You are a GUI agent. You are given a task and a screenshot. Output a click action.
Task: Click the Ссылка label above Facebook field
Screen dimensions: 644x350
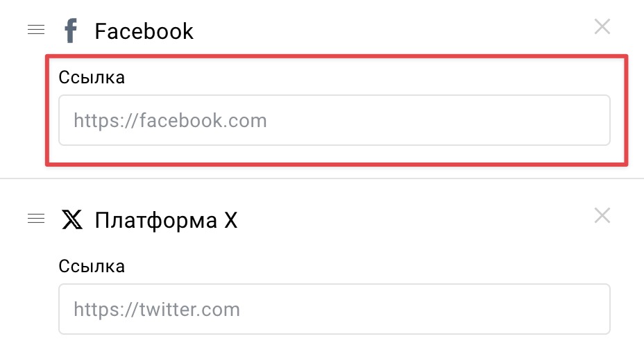point(92,77)
